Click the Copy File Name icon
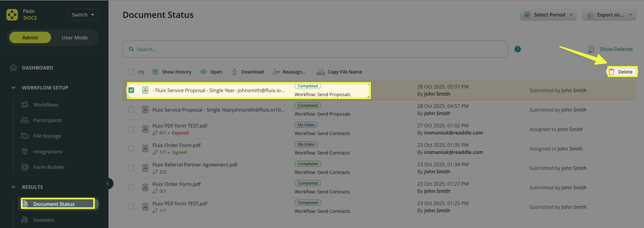Image resolution: width=644 pixels, height=228 pixels. 320,72
